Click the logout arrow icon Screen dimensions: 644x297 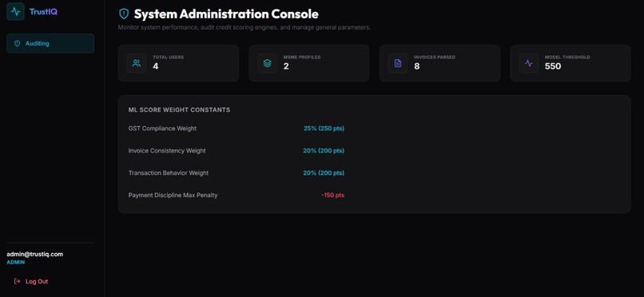coord(18,281)
